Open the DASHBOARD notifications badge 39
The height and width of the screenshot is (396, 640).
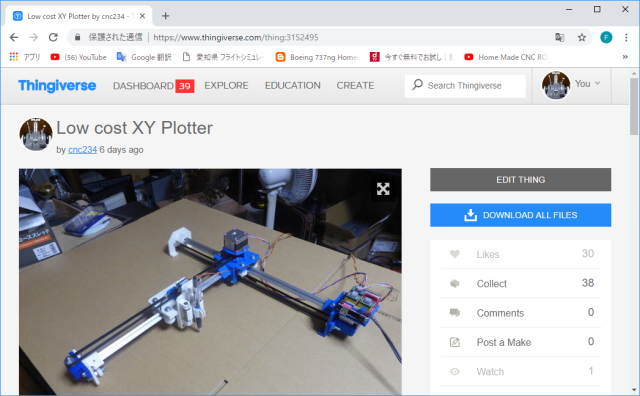184,86
